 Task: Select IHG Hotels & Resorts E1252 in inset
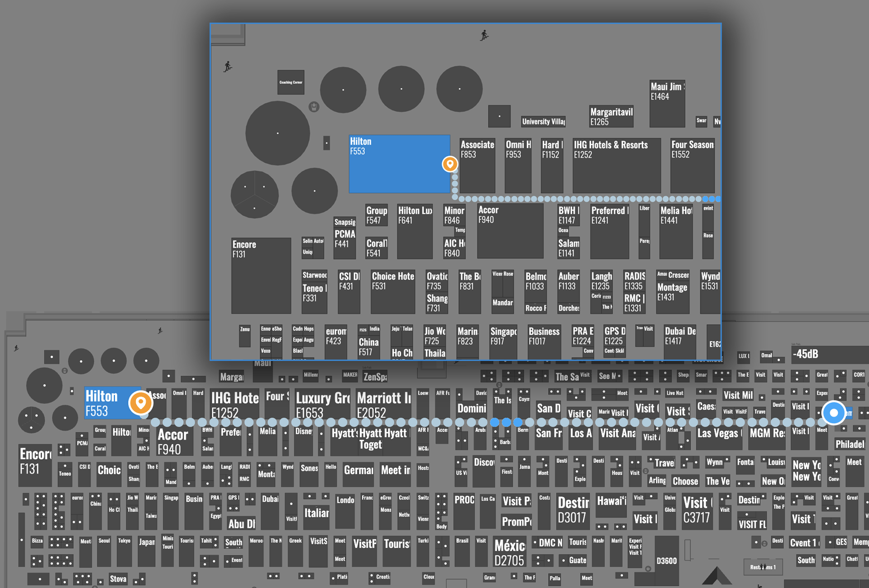[x=616, y=165]
